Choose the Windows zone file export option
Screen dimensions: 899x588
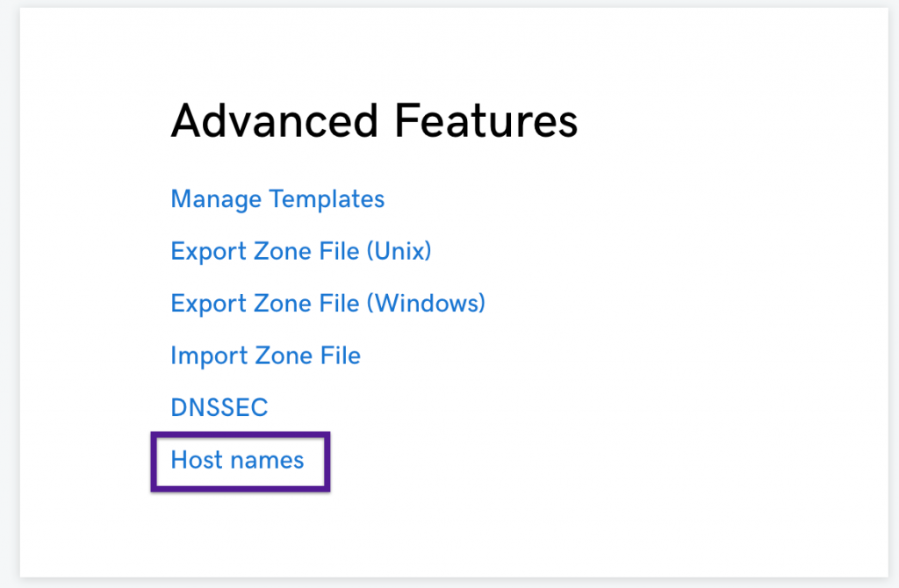[327, 303]
